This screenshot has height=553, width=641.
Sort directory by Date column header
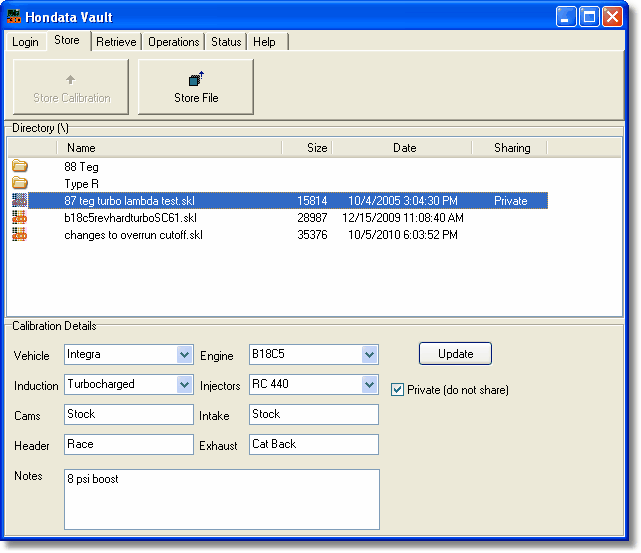(402, 148)
